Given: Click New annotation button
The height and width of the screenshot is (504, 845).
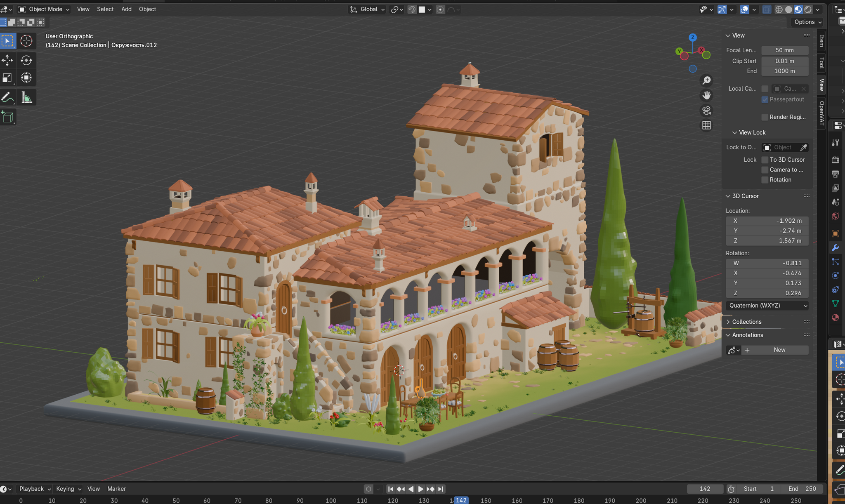Looking at the screenshot, I should click(779, 350).
